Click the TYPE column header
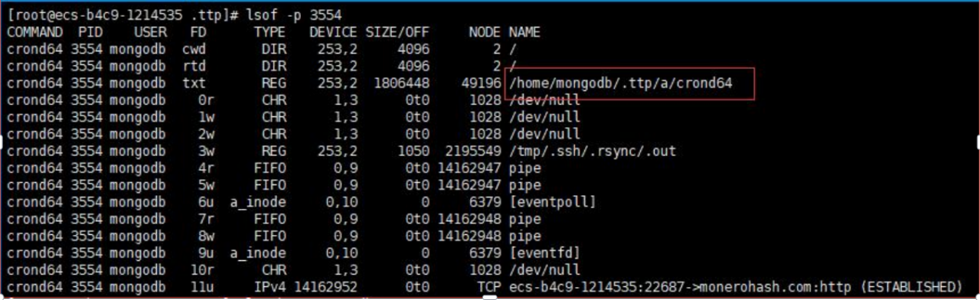980x300 pixels. click(x=269, y=32)
